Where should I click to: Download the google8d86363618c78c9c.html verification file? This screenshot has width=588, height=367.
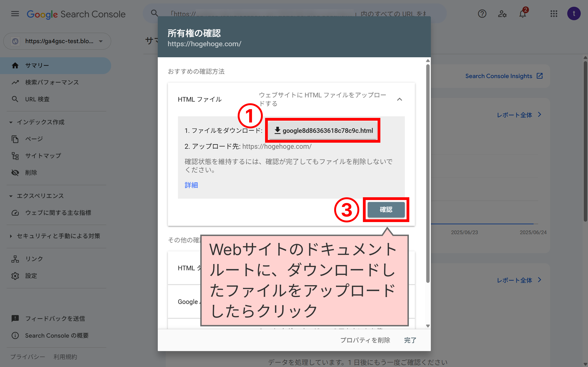(323, 131)
